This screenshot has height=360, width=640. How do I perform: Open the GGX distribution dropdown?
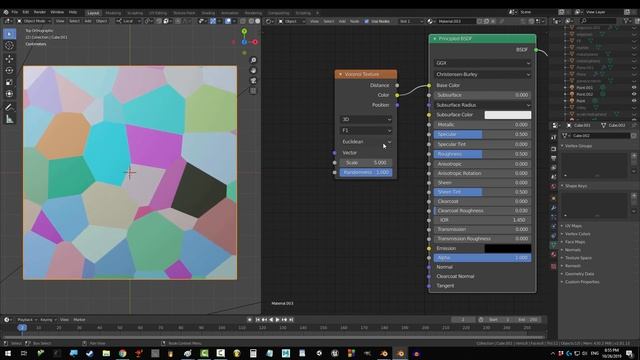482,63
